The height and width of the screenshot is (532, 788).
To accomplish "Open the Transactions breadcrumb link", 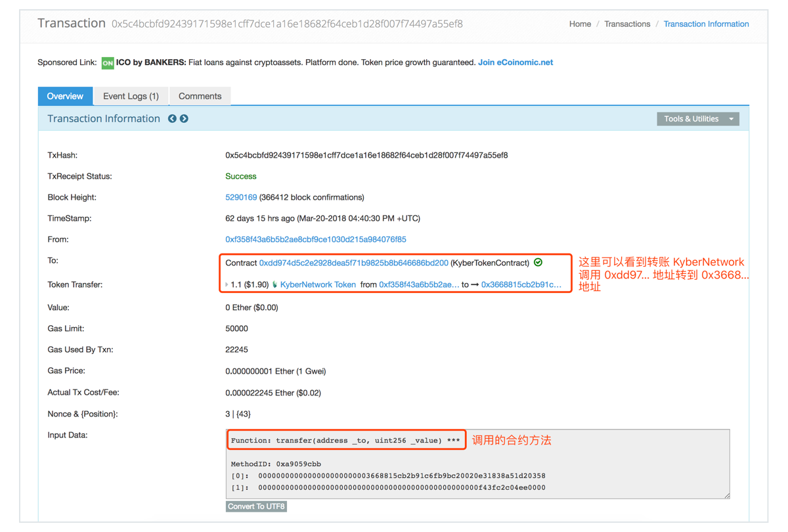I will (627, 24).
